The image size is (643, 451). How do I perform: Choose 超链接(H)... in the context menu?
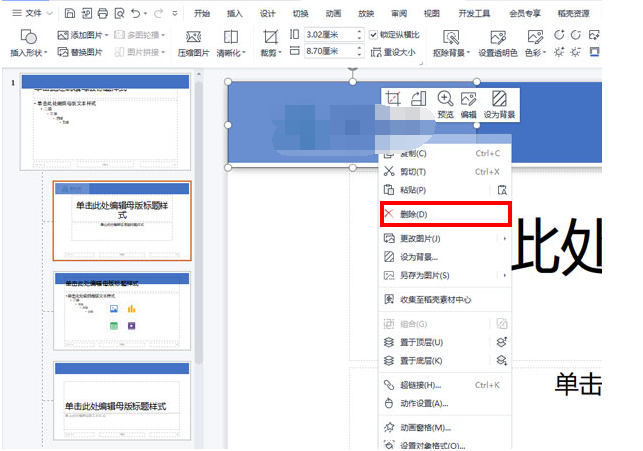click(445, 385)
